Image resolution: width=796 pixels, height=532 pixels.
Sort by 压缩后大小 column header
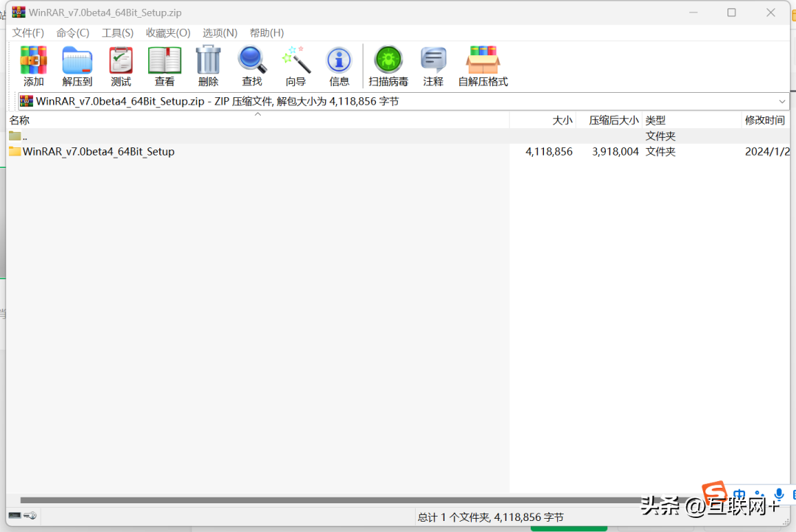609,120
